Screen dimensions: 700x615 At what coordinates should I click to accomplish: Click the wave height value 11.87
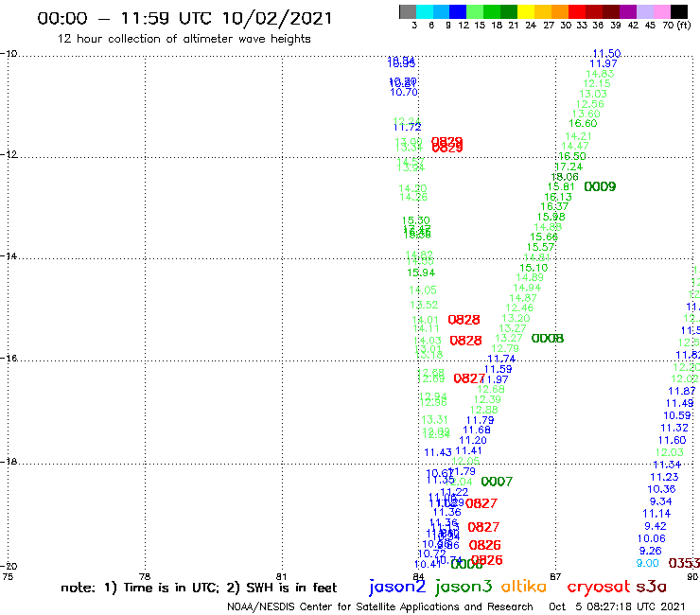click(x=682, y=391)
